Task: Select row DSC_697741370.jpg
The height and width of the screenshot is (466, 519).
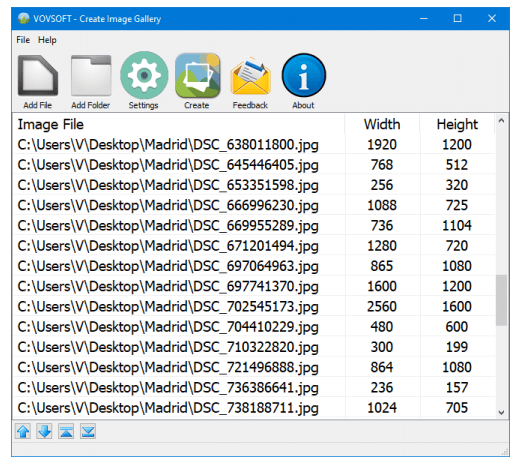Action: [x=254, y=286]
